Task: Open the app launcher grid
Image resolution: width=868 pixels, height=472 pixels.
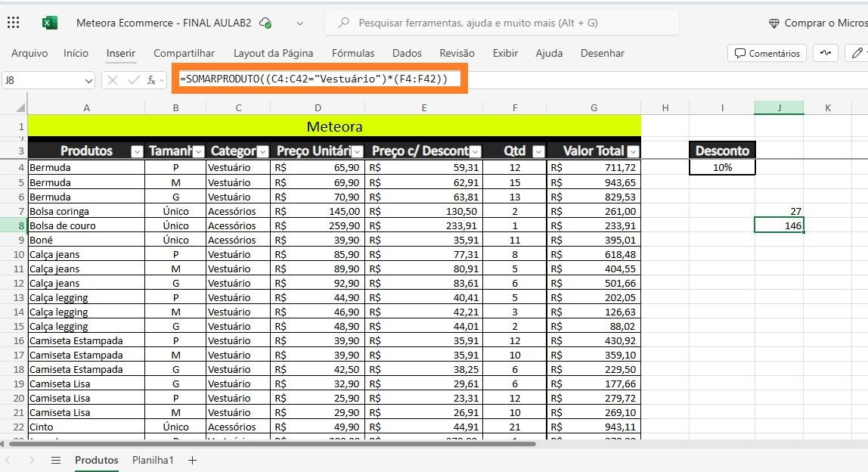Action: [14, 23]
